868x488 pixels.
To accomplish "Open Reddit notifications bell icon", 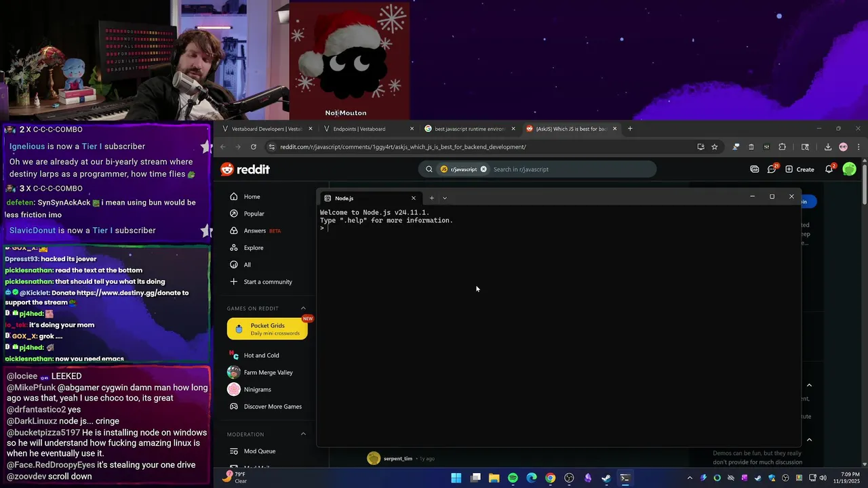I will [x=829, y=169].
